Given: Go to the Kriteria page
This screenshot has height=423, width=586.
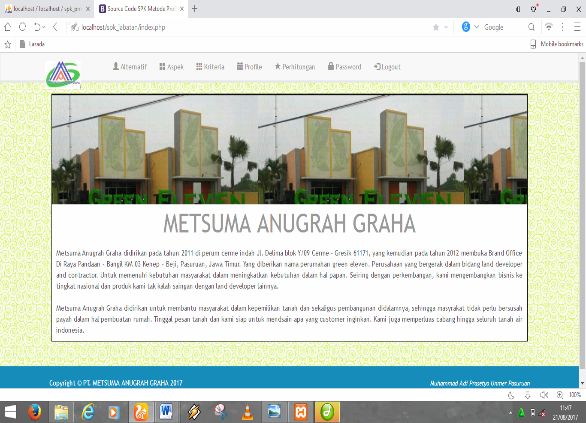Looking at the screenshot, I should click(x=210, y=67).
